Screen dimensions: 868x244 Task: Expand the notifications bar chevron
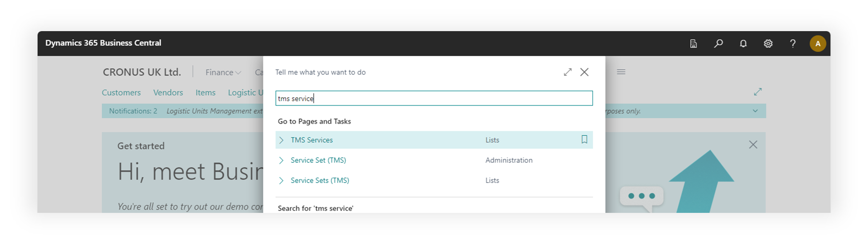[755, 111]
